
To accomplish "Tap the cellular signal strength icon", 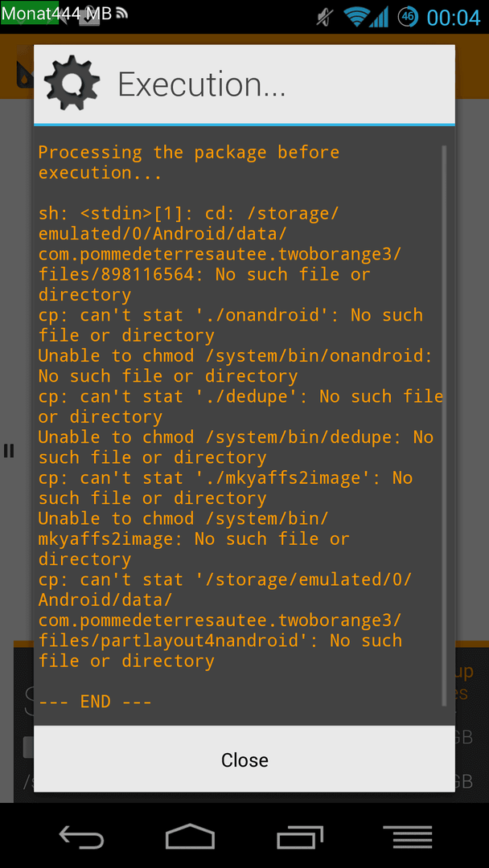I will 380,17.
